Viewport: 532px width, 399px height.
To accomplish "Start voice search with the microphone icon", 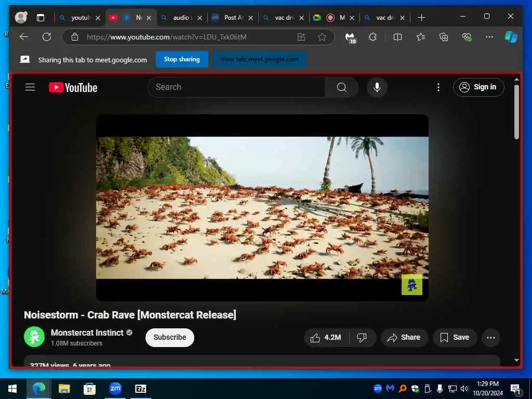I will (377, 87).
